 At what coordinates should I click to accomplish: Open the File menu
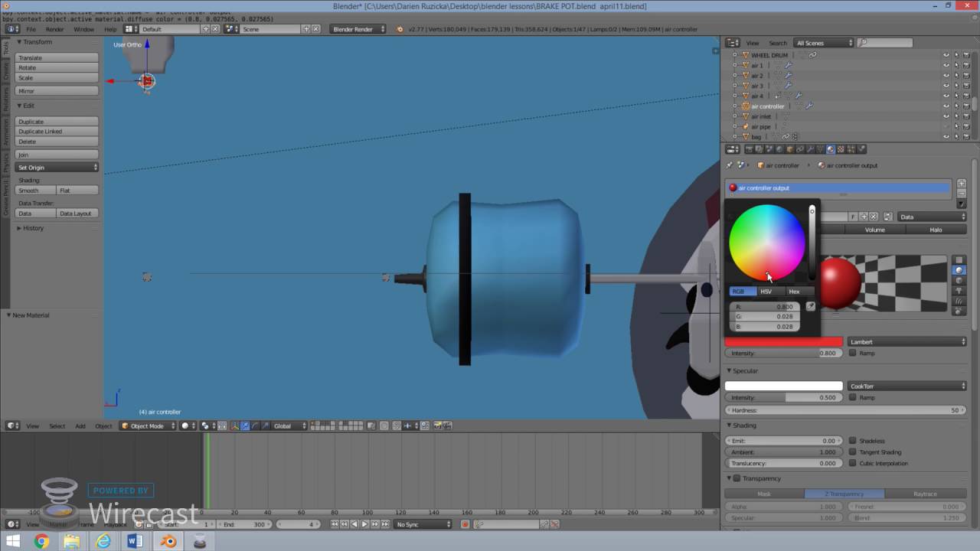pyautogui.click(x=31, y=29)
